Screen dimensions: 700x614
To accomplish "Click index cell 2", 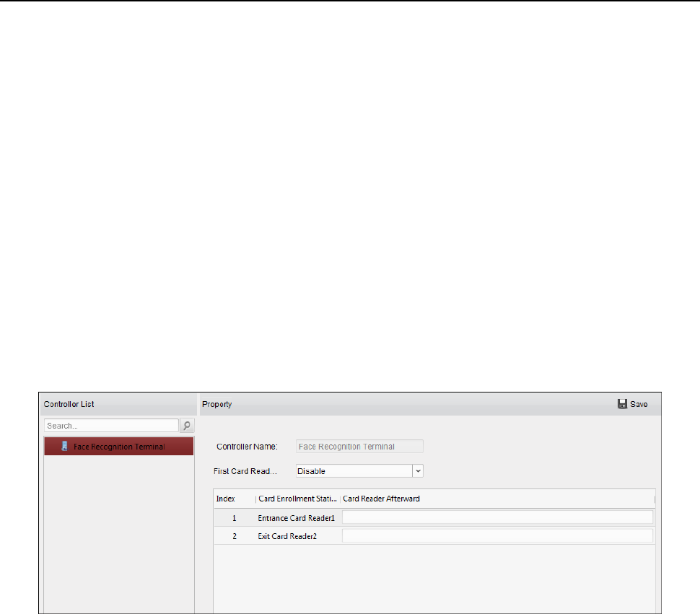I will pyautogui.click(x=235, y=536).
